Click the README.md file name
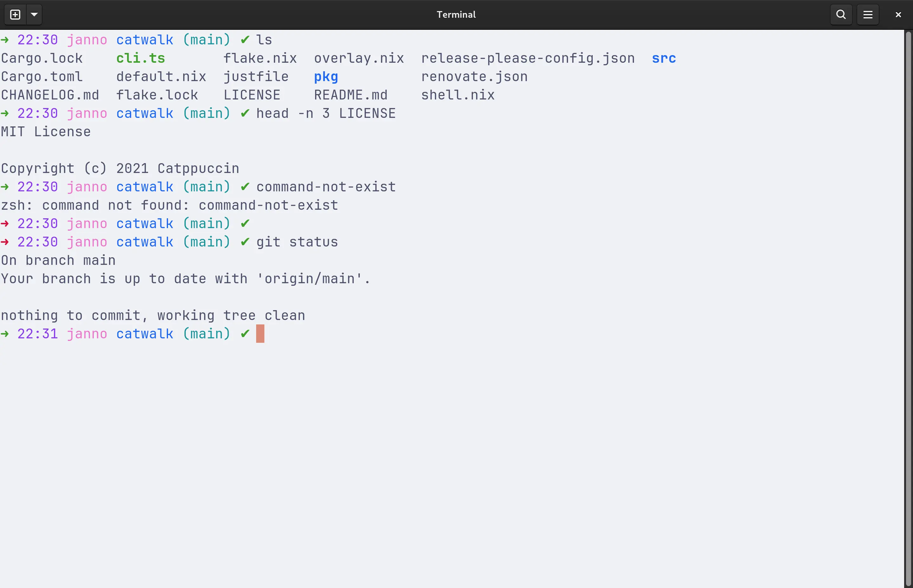Screen dimensions: 913x588 coord(351,95)
